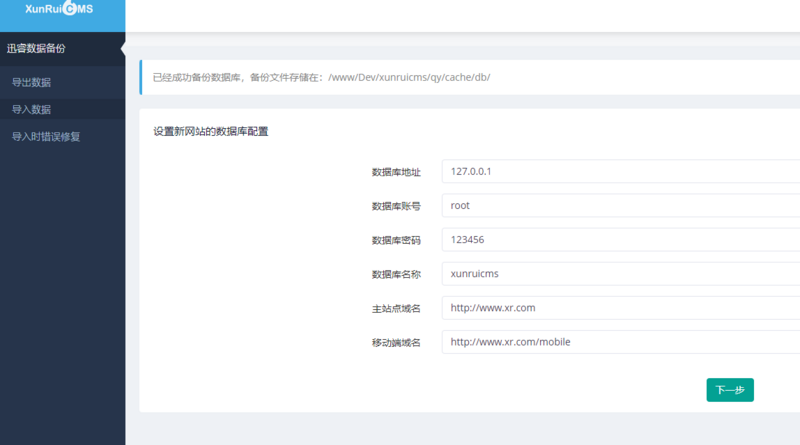Select the 导入数据 menu item
This screenshot has width=800, height=445.
point(31,109)
